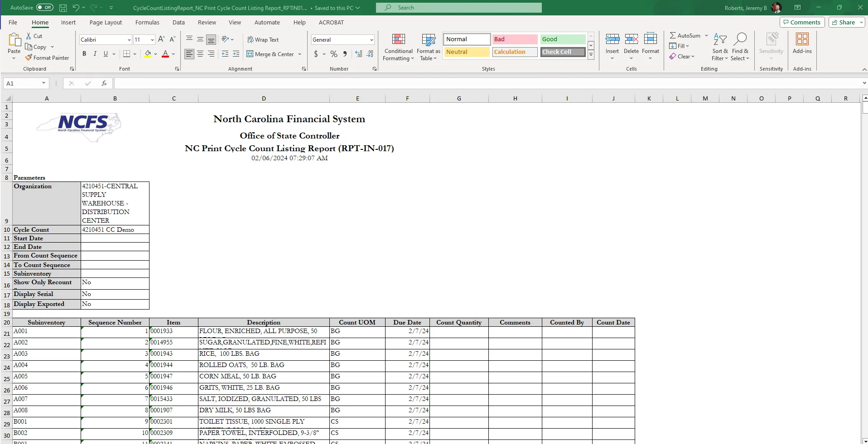Toggle the AutoSave switch

tap(44, 8)
